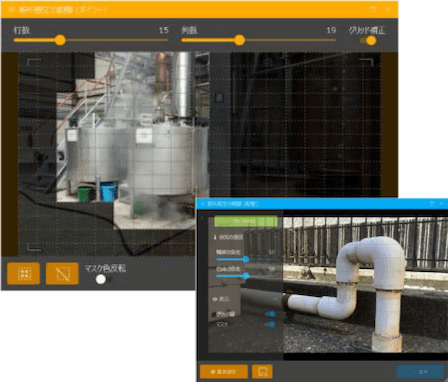This screenshot has width=448, height=382.
Task: Click the app icon in blue title bar
Action: click(x=202, y=203)
